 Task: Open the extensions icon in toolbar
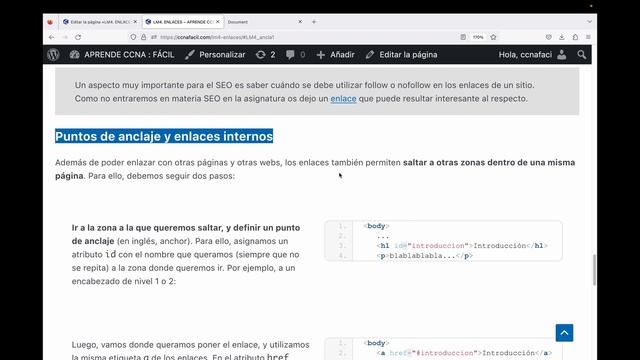pos(575,37)
